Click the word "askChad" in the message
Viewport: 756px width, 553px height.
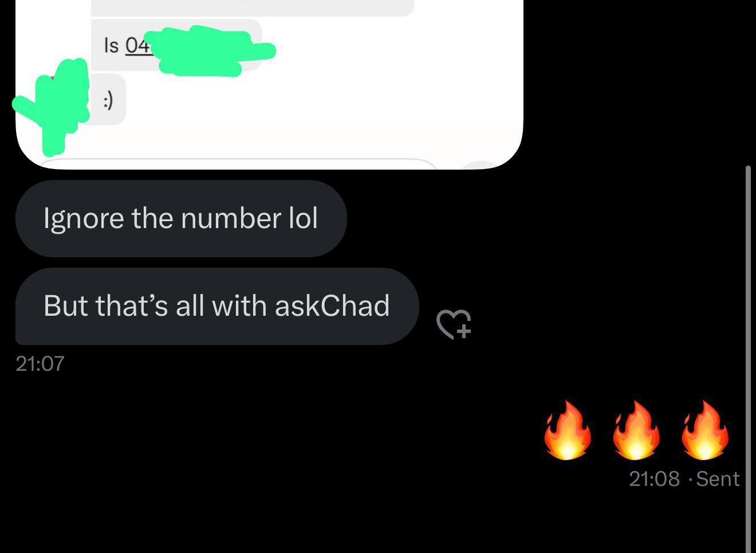point(332,305)
